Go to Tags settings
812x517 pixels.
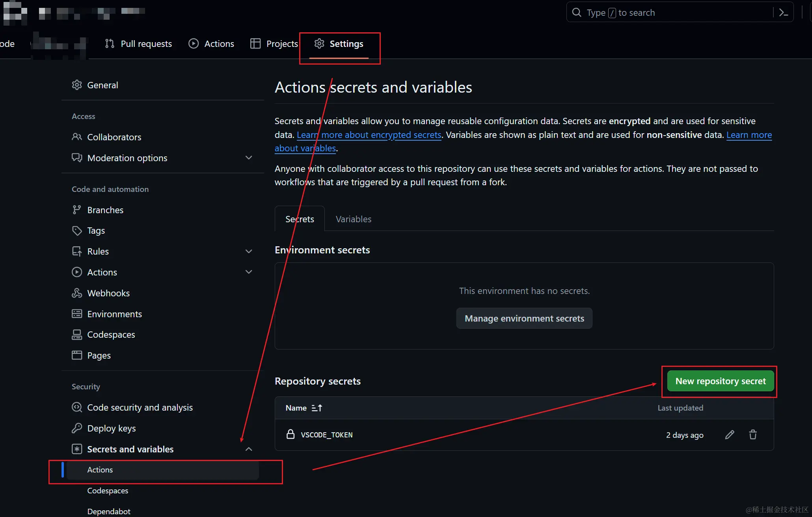tap(96, 231)
